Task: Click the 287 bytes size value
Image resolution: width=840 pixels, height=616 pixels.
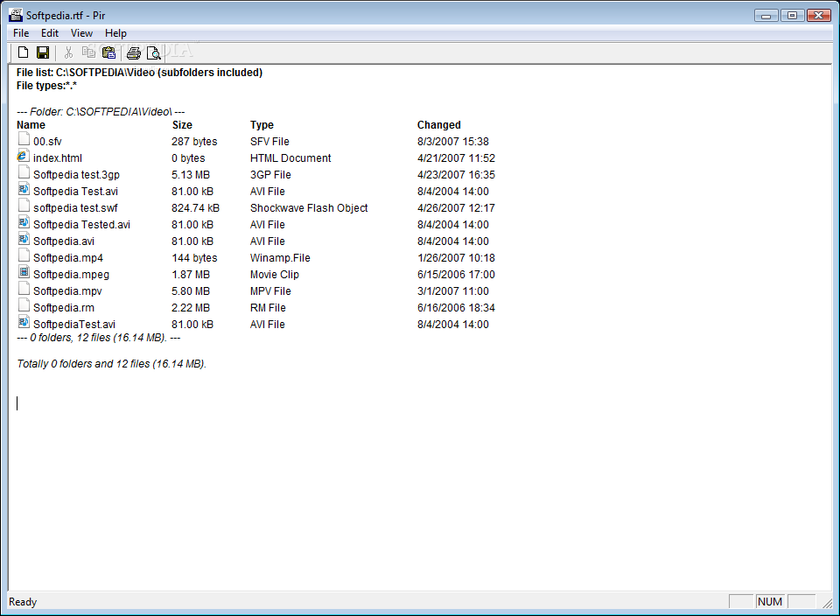Action: point(194,142)
